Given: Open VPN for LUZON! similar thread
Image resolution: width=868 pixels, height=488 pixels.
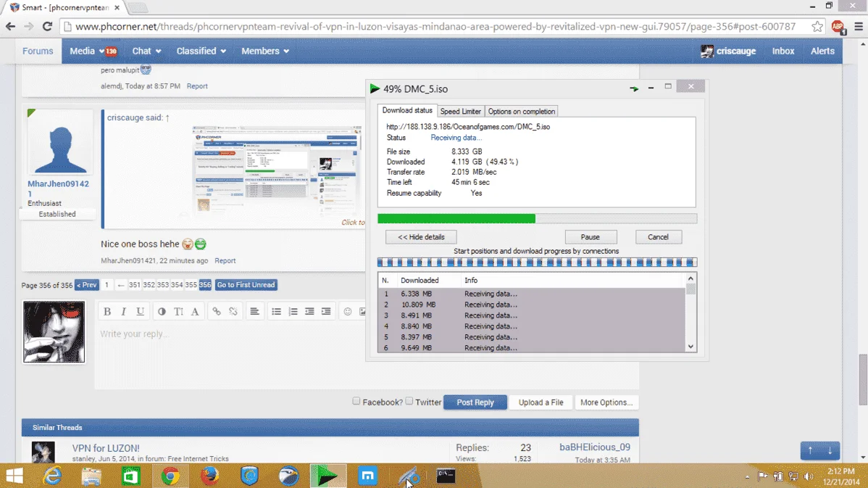Looking at the screenshot, I should (x=106, y=448).
